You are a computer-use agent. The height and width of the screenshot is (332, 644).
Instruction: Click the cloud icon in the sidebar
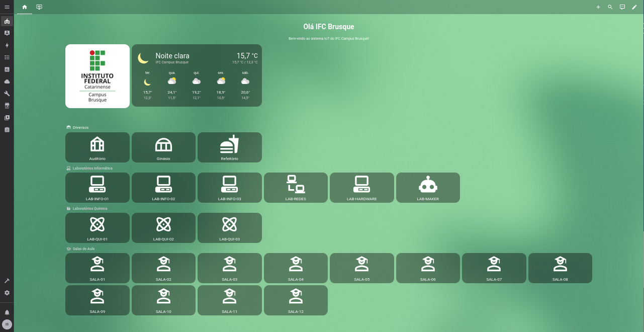(x=7, y=81)
